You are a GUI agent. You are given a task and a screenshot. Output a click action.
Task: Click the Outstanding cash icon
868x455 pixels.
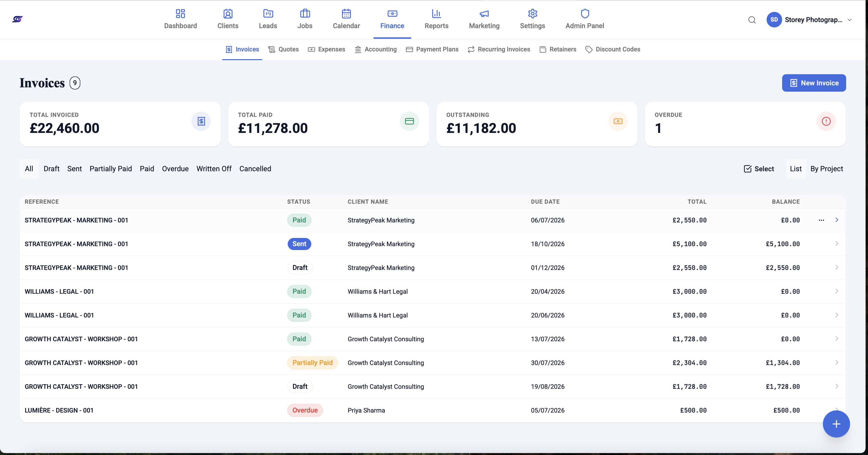[x=618, y=121]
